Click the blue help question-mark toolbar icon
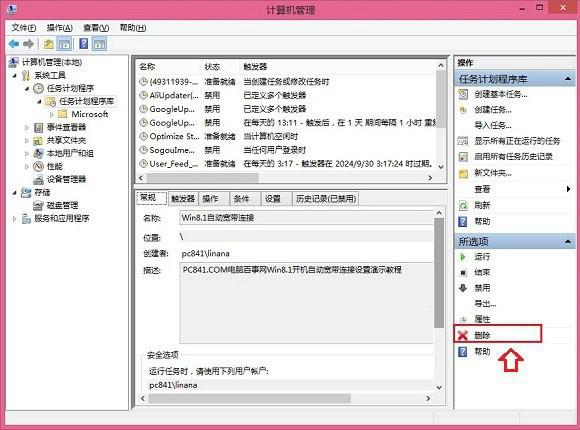 [x=84, y=44]
